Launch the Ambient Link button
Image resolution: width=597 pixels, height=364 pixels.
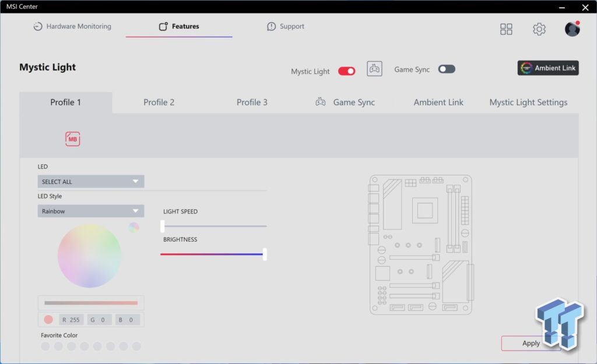tap(548, 68)
